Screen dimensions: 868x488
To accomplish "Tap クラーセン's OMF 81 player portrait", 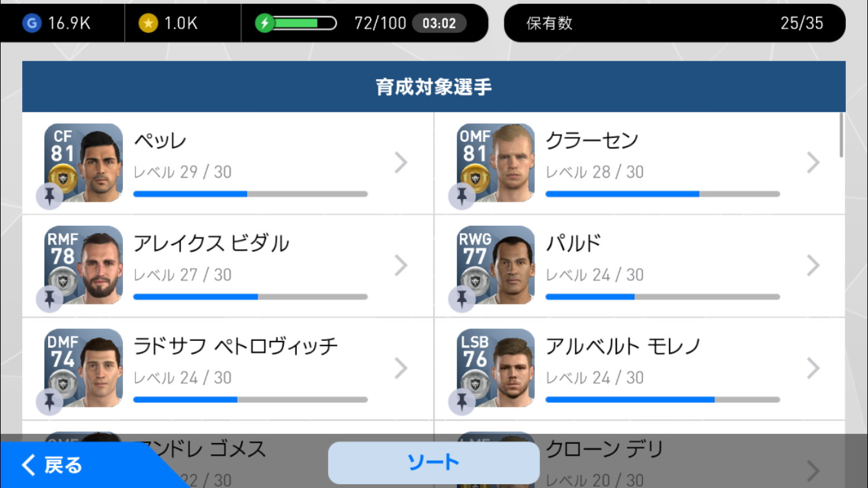I will (496, 163).
